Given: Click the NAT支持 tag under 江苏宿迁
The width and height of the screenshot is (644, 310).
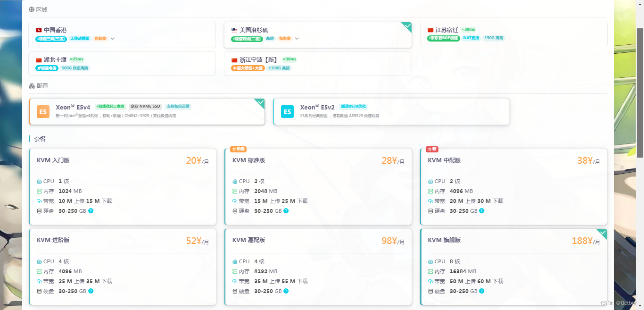Looking at the screenshot, I should 471,38.
